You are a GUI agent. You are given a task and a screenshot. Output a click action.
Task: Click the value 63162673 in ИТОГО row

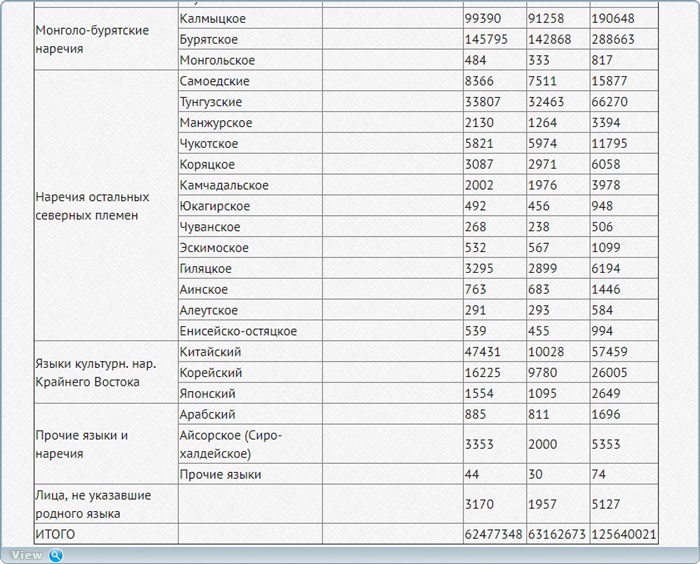558,534
